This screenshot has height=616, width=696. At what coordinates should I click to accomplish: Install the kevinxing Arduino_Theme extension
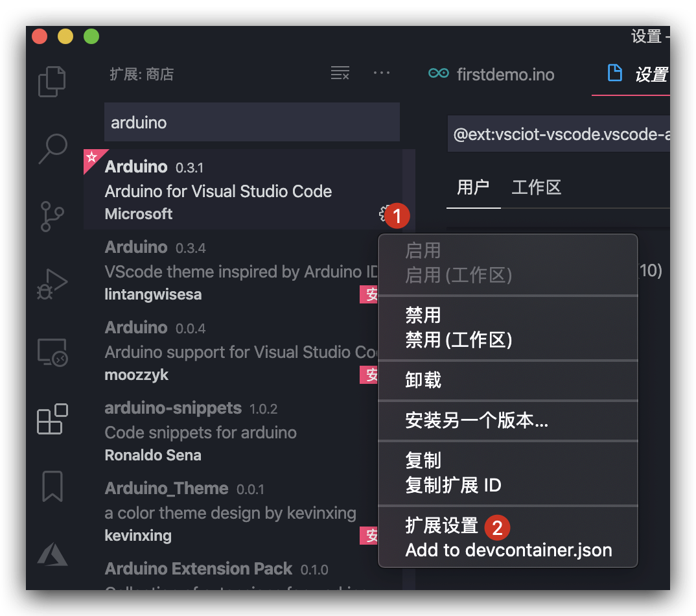coord(369,535)
